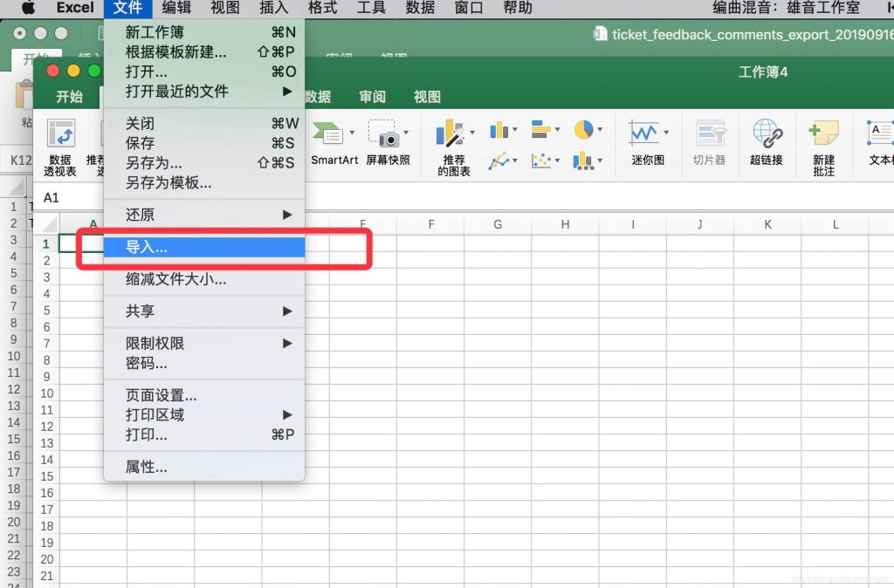
Task: Open the dropdown arrow beside 迷你图 icon
Action: point(666,133)
